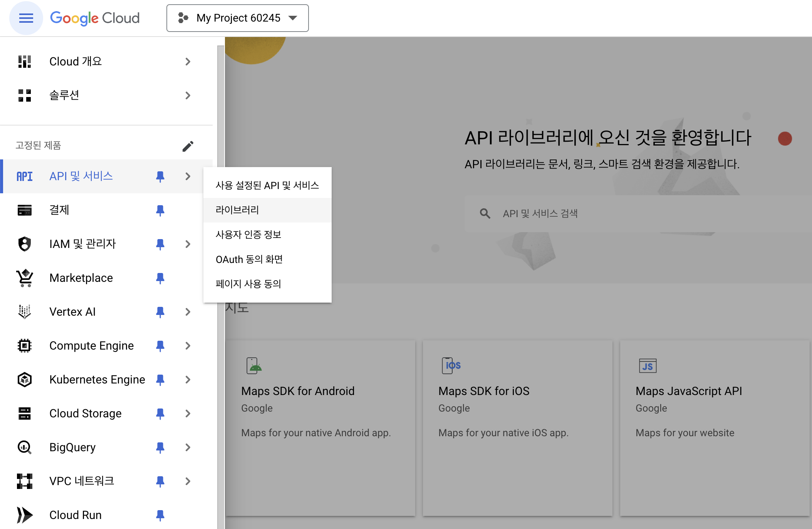Image resolution: width=812 pixels, height=529 pixels.
Task: Expand the Cloud 개요 section chevron
Action: click(188, 61)
